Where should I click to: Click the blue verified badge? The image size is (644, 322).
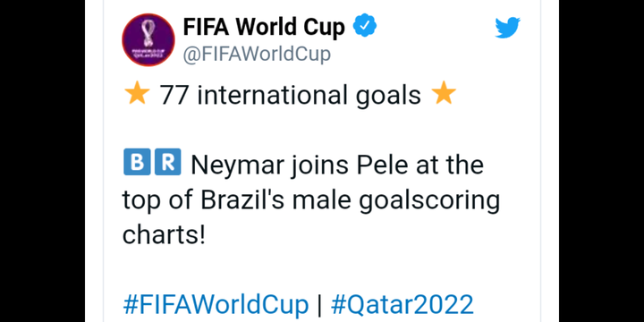click(365, 25)
